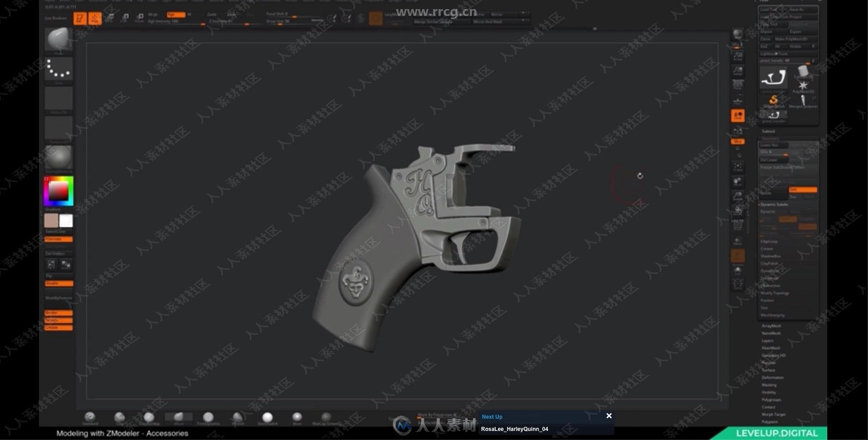This screenshot has height=440, width=868.
Task: Expand the ArrayMesh palette section
Action: coord(772,326)
